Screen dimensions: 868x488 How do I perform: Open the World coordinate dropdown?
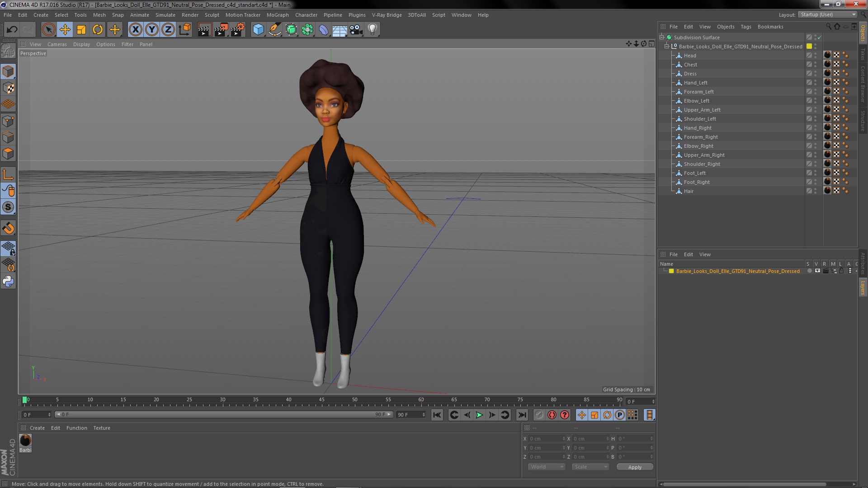click(546, 467)
